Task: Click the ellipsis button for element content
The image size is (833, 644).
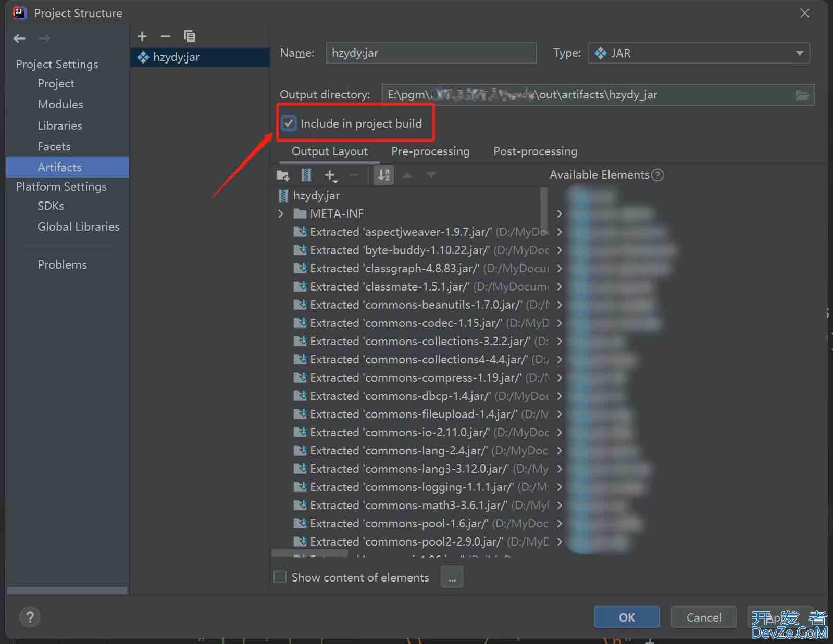Action: click(x=452, y=578)
